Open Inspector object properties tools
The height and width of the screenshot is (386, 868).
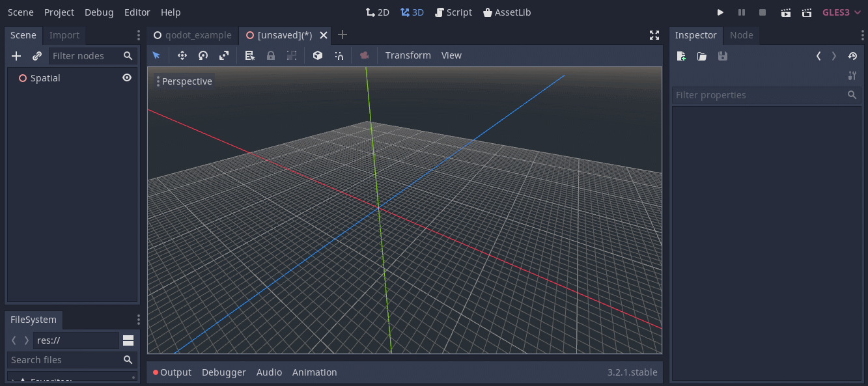coord(852,76)
